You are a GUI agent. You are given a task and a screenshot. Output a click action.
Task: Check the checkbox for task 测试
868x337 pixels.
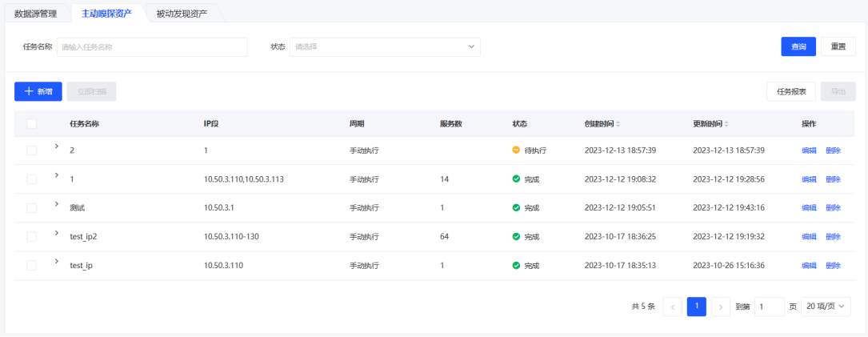[x=32, y=208]
